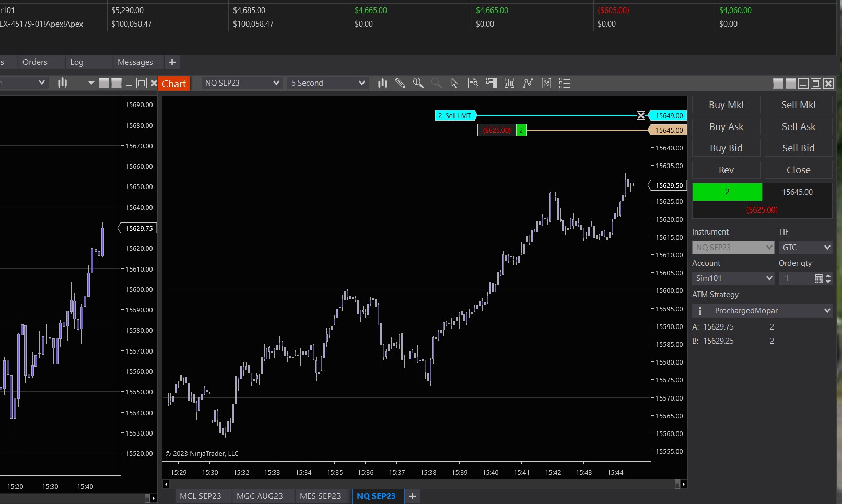Screen dimensions: 842x504
Task: Click the Order qty input field
Action: coord(796,278)
